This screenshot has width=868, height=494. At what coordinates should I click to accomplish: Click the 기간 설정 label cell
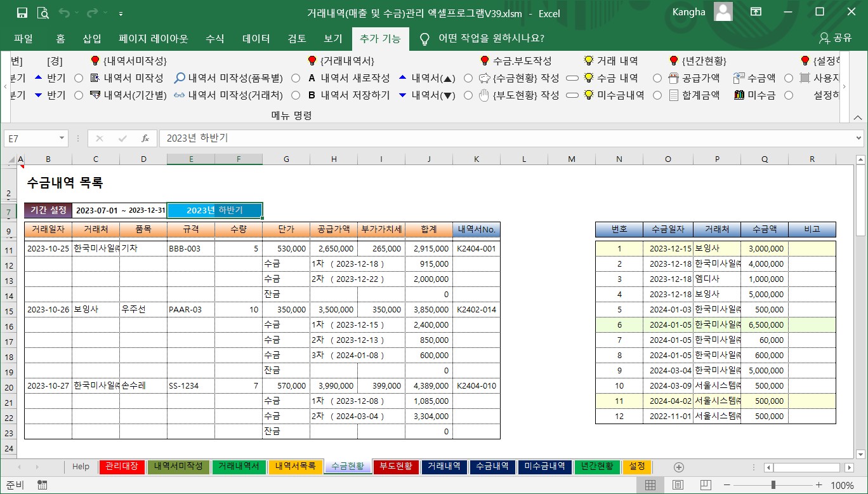48,210
